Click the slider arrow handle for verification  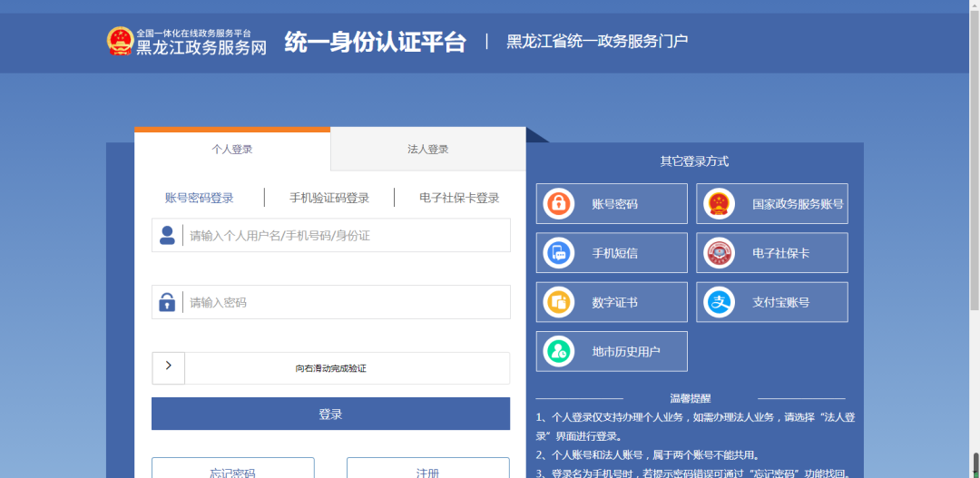(168, 368)
